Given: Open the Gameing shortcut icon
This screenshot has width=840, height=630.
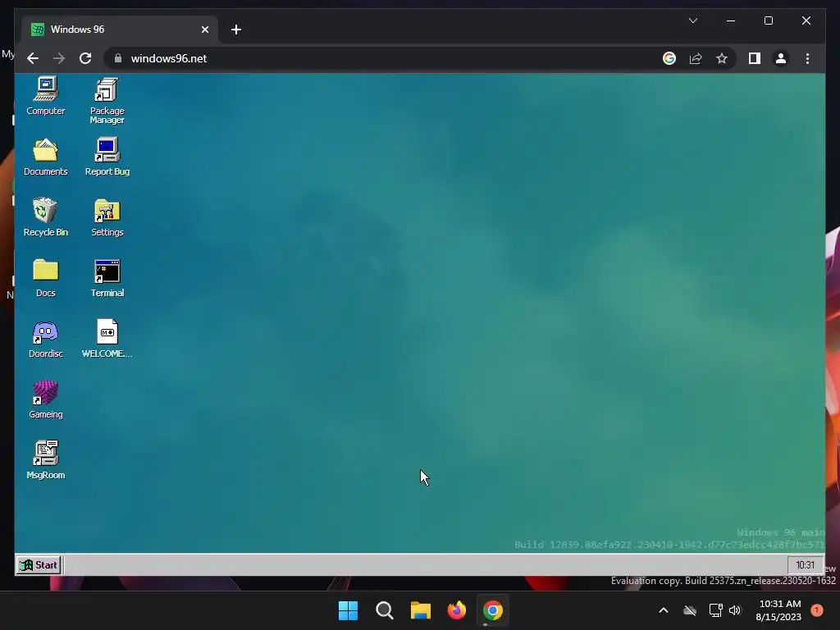Looking at the screenshot, I should [46, 399].
